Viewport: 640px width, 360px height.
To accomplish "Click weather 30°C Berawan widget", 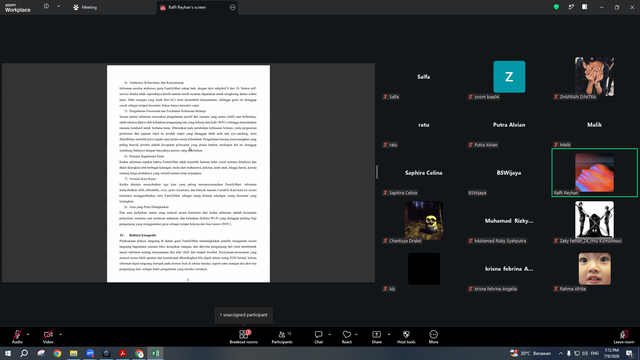I will tap(531, 353).
